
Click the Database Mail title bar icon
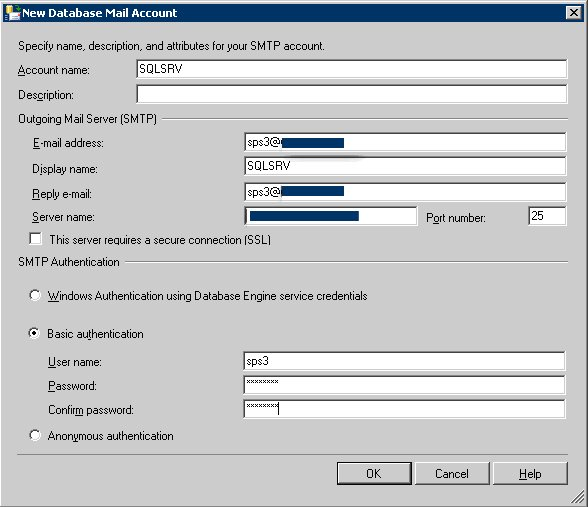[13, 13]
